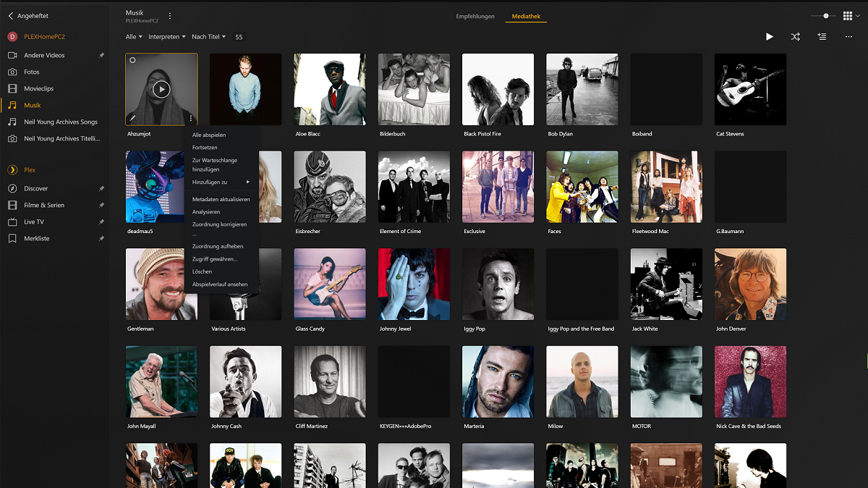Image resolution: width=868 pixels, height=488 pixels.
Task: Click the Nick Cave & the Bad Seeds name
Action: [x=749, y=426]
